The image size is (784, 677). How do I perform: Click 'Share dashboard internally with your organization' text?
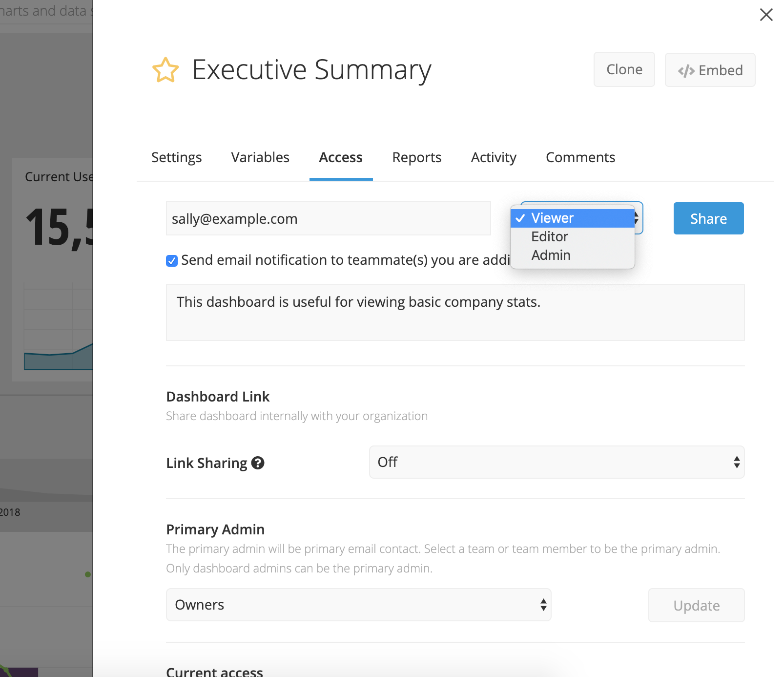[297, 416]
